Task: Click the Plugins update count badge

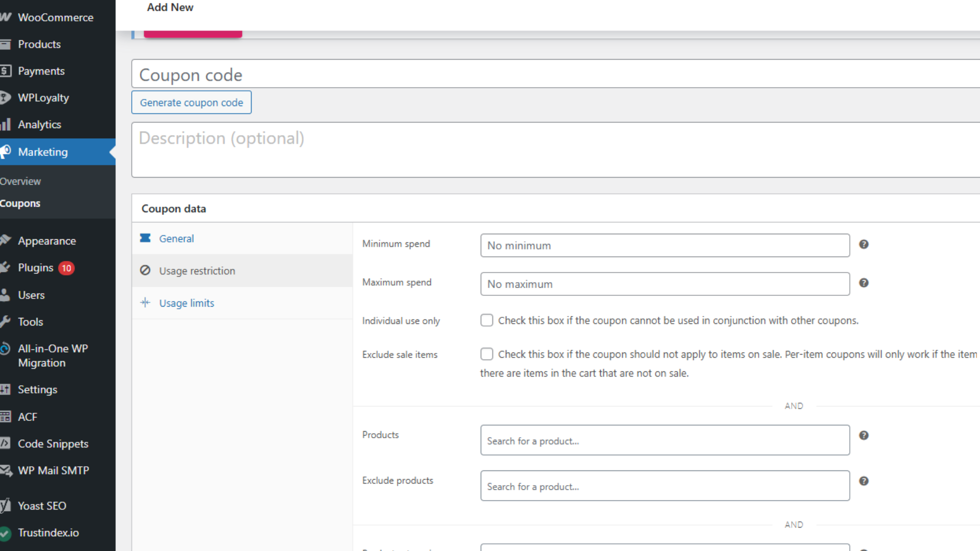Action: pyautogui.click(x=66, y=268)
